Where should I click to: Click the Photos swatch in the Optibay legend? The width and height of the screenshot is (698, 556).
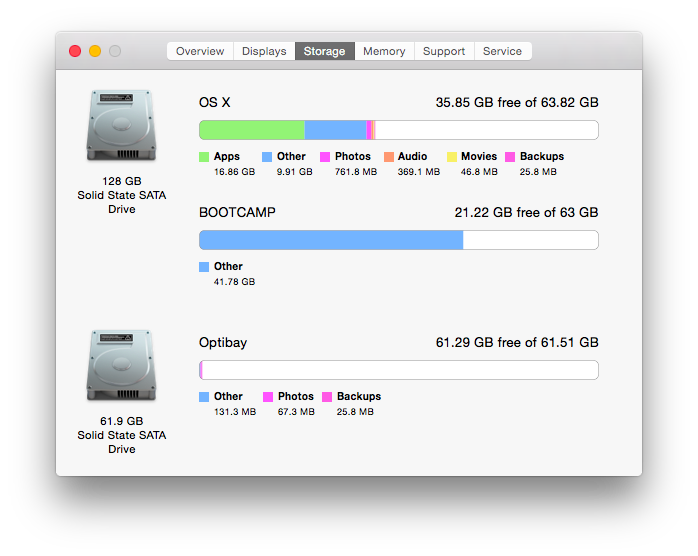click(268, 397)
